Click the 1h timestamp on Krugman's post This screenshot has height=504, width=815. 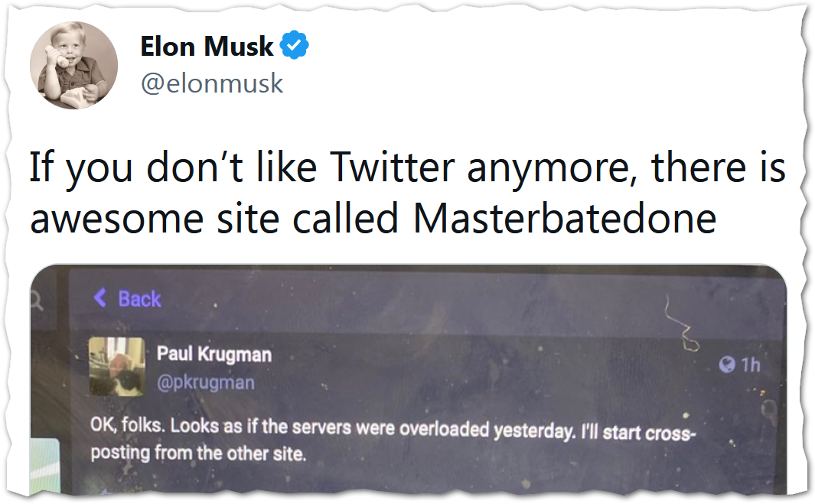coord(750,365)
